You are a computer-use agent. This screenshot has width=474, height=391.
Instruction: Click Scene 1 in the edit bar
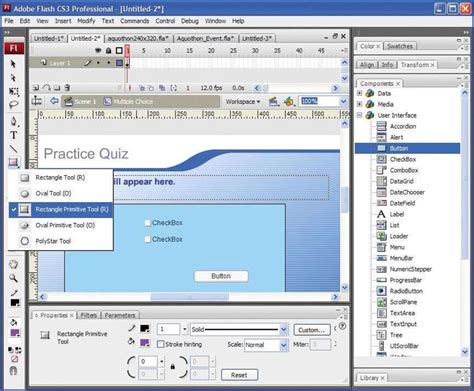[81, 101]
